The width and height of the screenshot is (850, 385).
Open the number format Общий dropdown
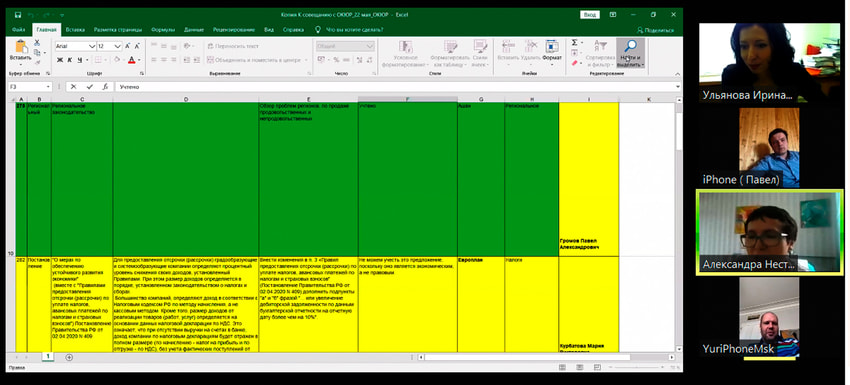370,47
